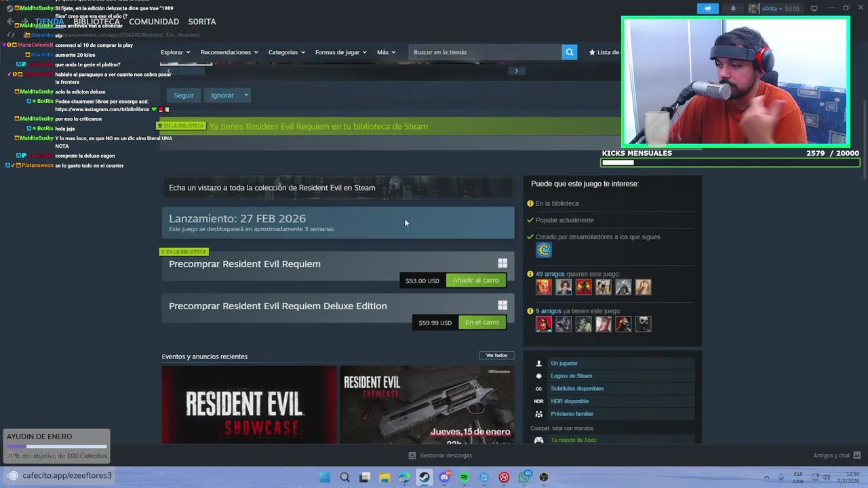Image resolution: width=868 pixels, height=488 pixels.
Task: Click the Seguir button
Action: (x=184, y=96)
